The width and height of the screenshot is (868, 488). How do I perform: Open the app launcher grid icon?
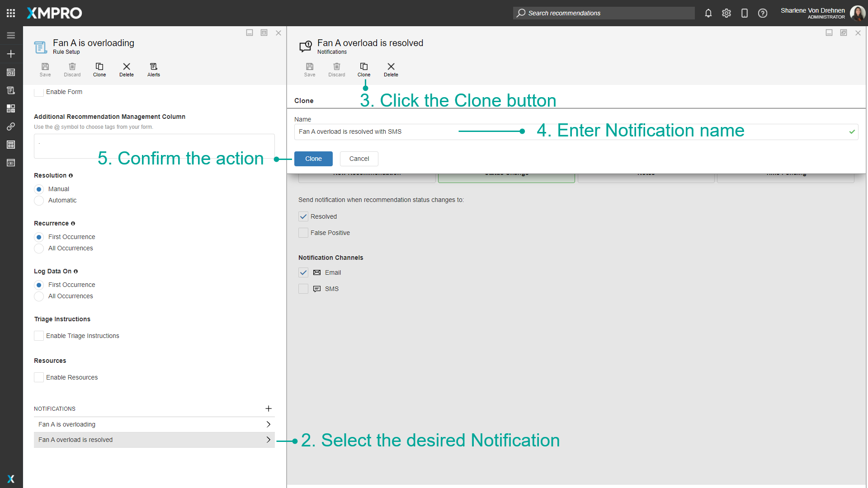pos(11,13)
